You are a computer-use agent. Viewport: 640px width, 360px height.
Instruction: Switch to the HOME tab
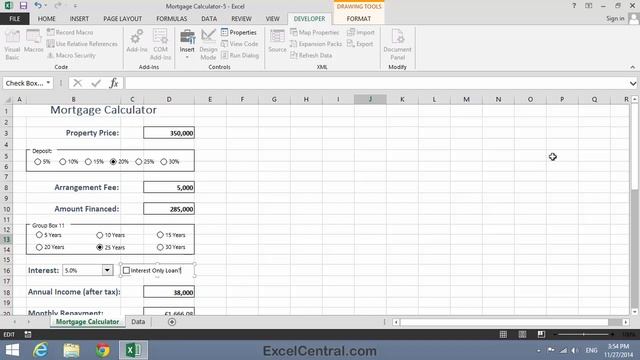[47, 19]
